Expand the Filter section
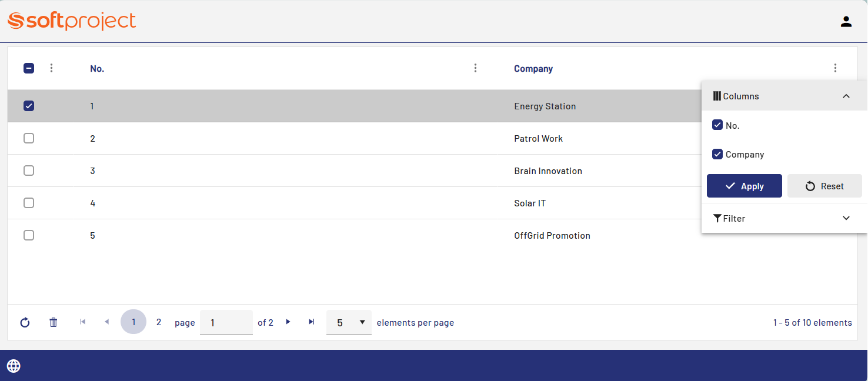 coord(846,218)
